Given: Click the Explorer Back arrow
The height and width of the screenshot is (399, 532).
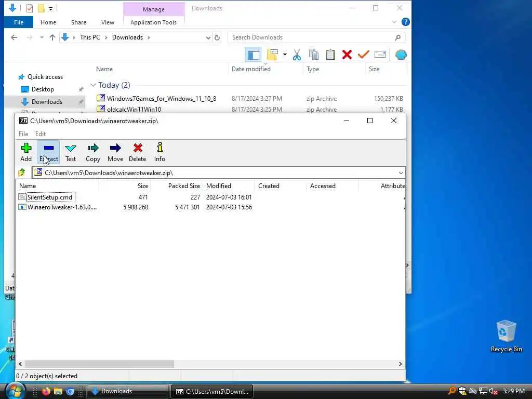Looking at the screenshot, I should (14, 37).
